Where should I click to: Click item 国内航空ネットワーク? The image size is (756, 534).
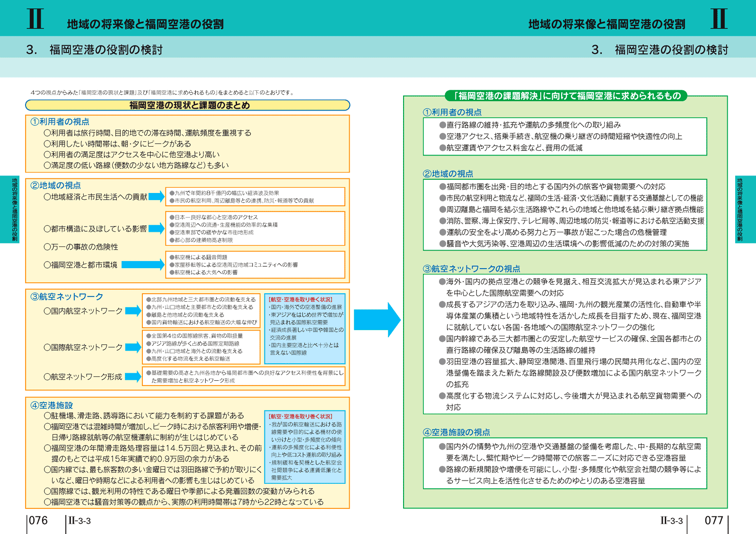point(83,311)
